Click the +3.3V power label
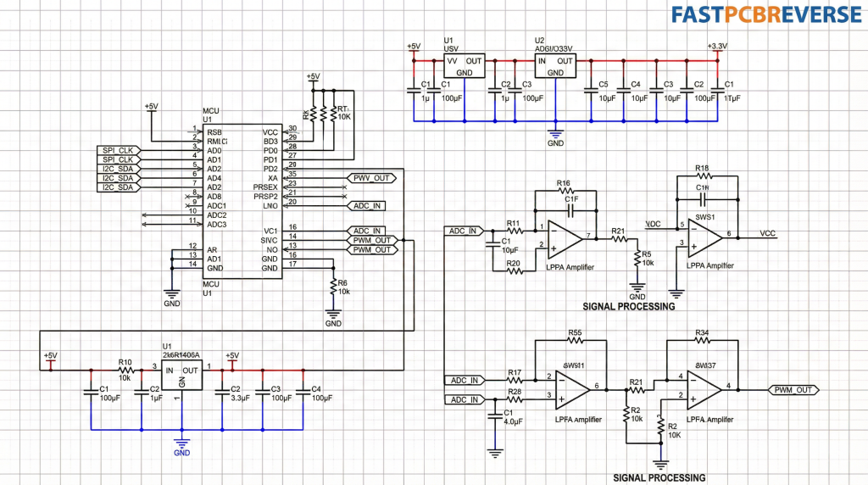The height and width of the screenshot is (485, 868). (x=717, y=47)
